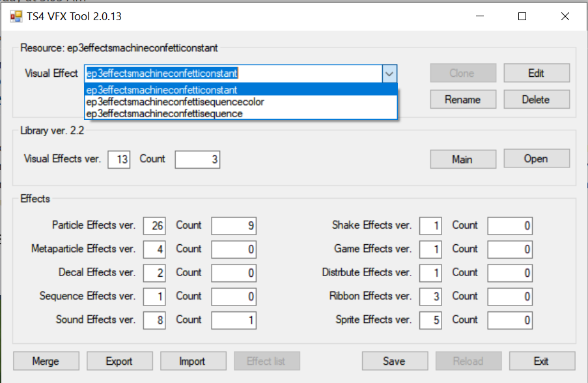588x383 pixels.
Task: Click the Distrbute Effects version field
Action: coord(430,273)
